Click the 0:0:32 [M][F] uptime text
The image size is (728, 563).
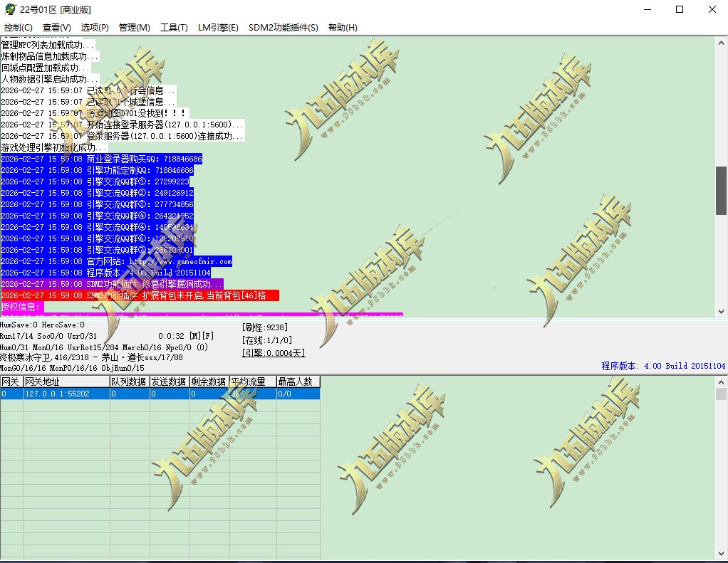pyautogui.click(x=186, y=336)
